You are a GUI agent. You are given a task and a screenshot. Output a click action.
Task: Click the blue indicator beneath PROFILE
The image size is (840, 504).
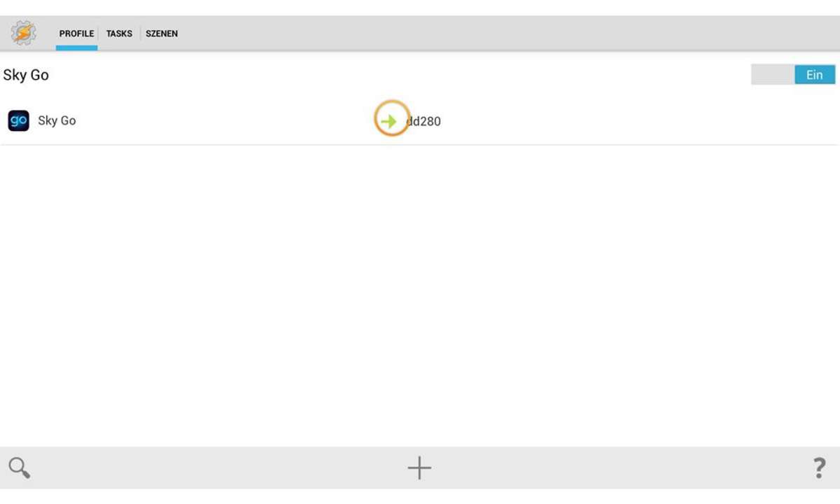tap(76, 48)
